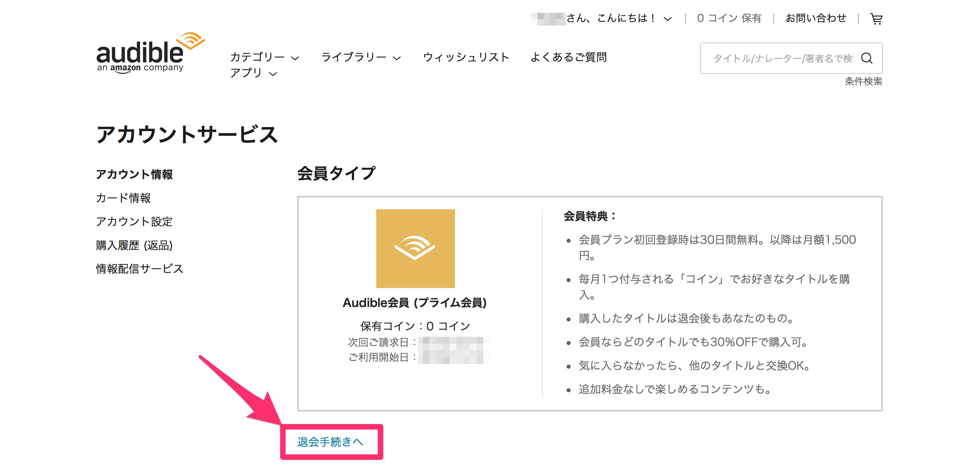The width and height of the screenshot is (980, 465).
Task: Click benefit text about 30日間無料 plan
Action: pyautogui.click(x=717, y=247)
